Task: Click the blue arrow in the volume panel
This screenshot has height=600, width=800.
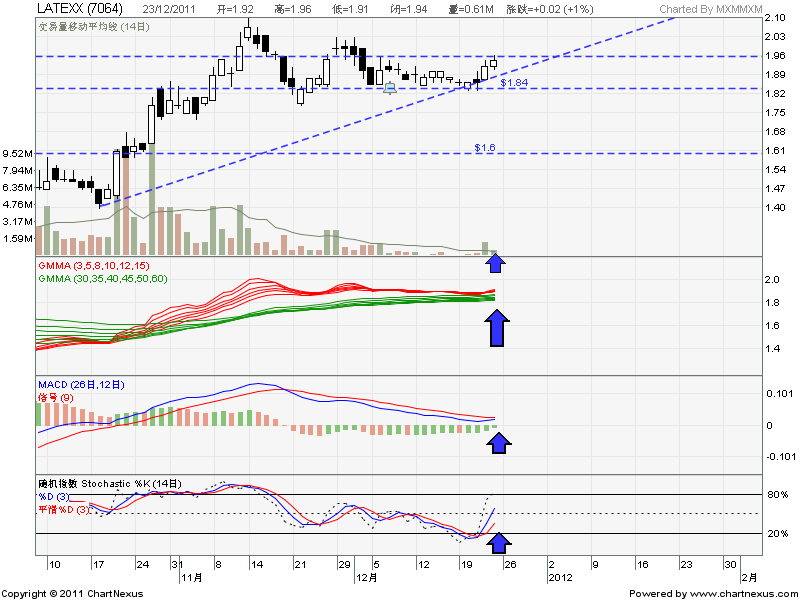Action: (x=497, y=263)
